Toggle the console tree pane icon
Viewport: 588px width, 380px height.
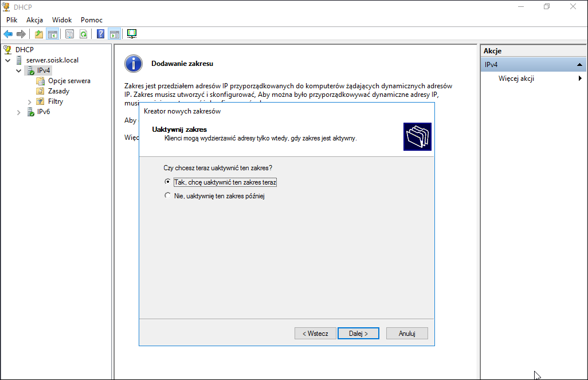point(53,34)
